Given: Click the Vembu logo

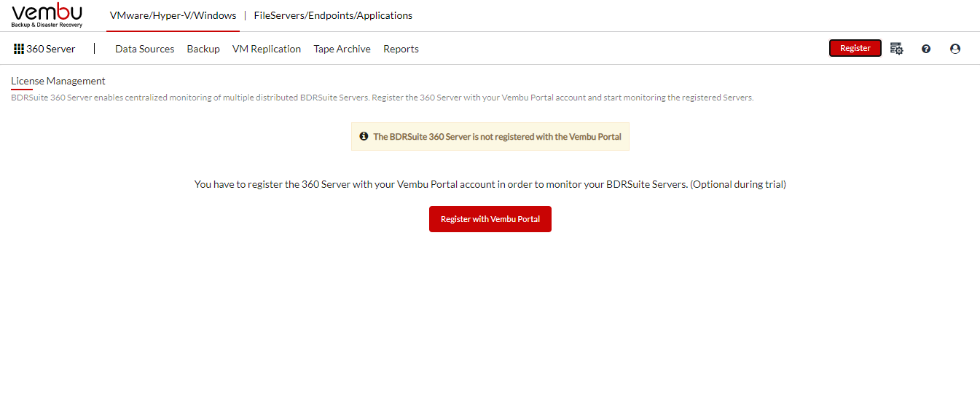Looking at the screenshot, I should point(47,15).
